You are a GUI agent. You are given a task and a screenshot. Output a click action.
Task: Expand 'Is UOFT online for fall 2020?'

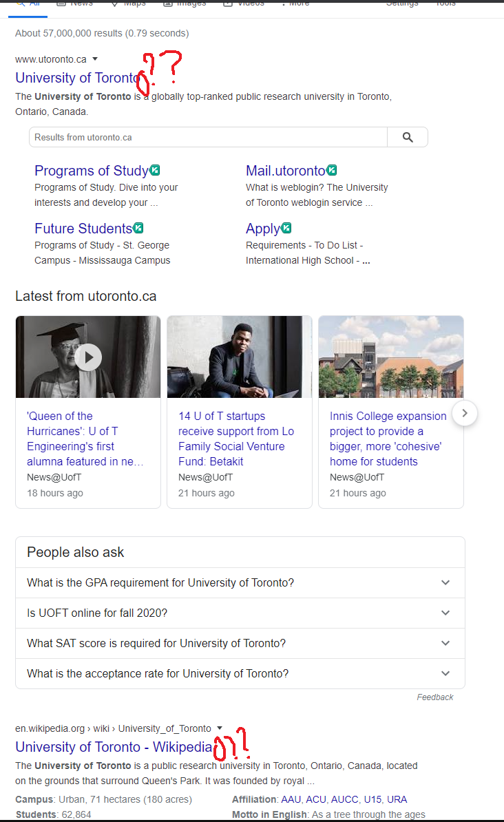pos(445,613)
